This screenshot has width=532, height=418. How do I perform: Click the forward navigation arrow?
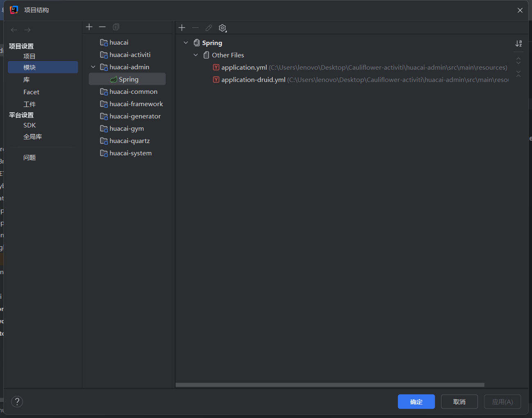tap(27, 30)
